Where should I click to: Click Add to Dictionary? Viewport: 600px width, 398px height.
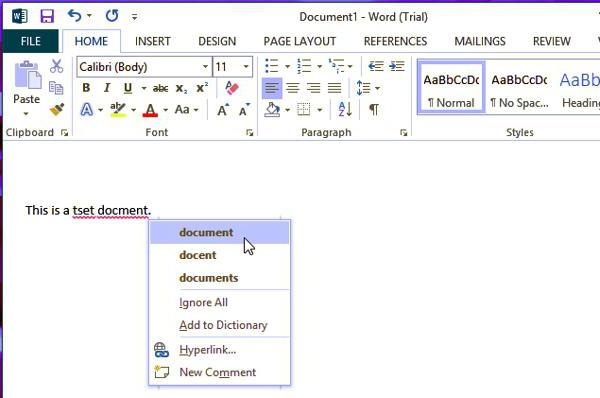tap(220, 325)
